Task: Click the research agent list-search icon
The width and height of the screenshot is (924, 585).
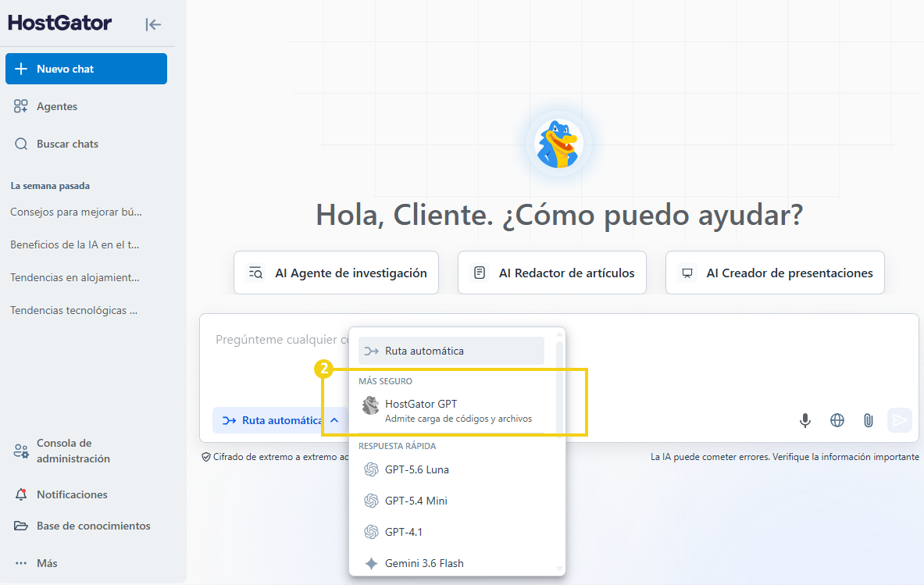Action: [x=255, y=273]
